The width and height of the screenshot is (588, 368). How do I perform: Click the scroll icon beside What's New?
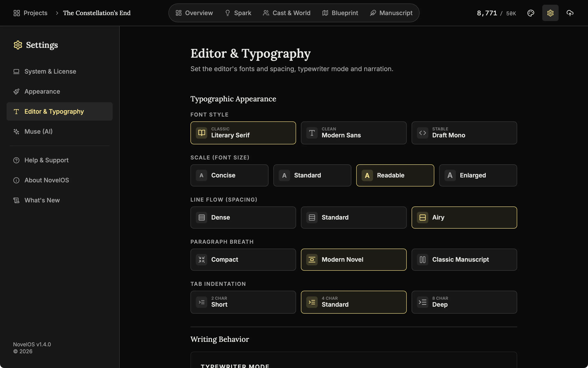(x=16, y=200)
